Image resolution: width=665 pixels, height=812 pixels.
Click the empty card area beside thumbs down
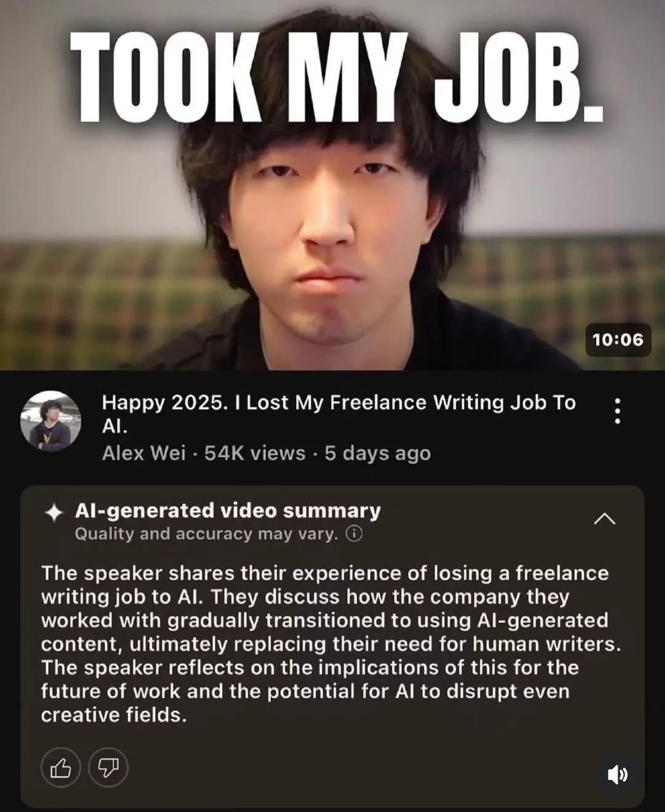pos(357,768)
